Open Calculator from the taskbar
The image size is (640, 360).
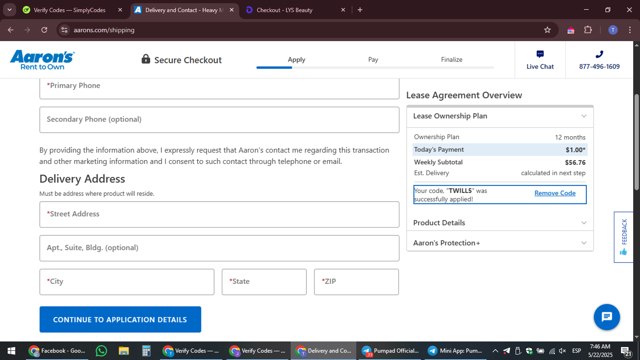pos(146,351)
